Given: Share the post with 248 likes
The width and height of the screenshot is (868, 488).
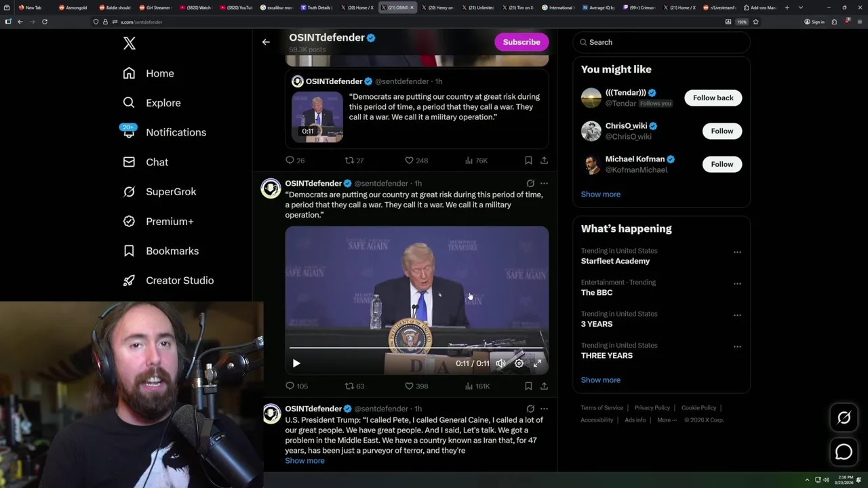Looking at the screenshot, I should [x=544, y=161].
